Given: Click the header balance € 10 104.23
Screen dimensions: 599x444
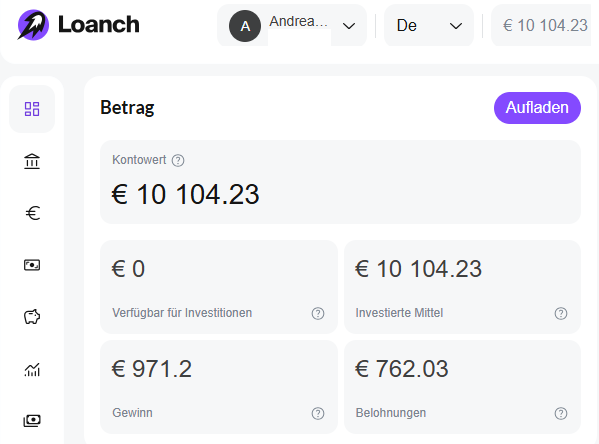Looking at the screenshot, I should point(545,26).
